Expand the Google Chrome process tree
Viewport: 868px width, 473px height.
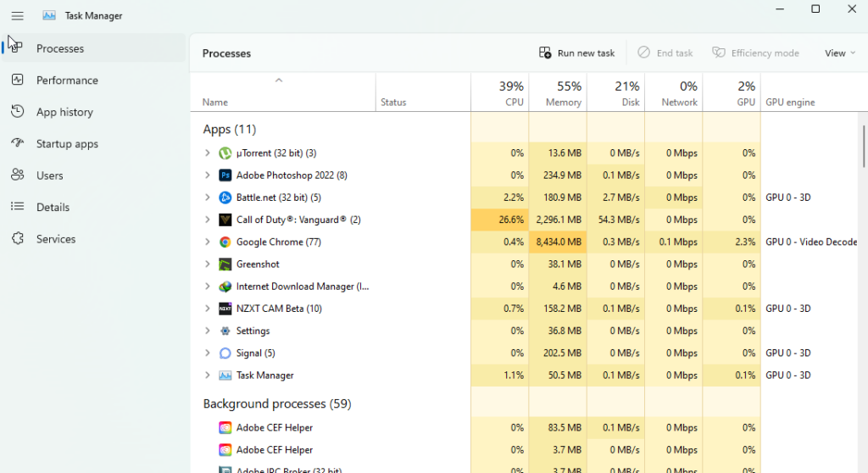[208, 242]
